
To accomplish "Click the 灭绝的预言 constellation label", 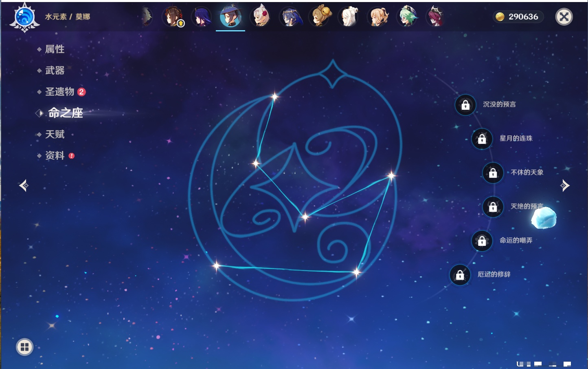I will [x=527, y=206].
